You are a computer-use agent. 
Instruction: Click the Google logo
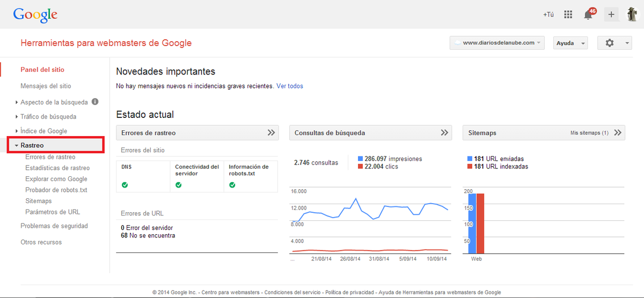35,15
